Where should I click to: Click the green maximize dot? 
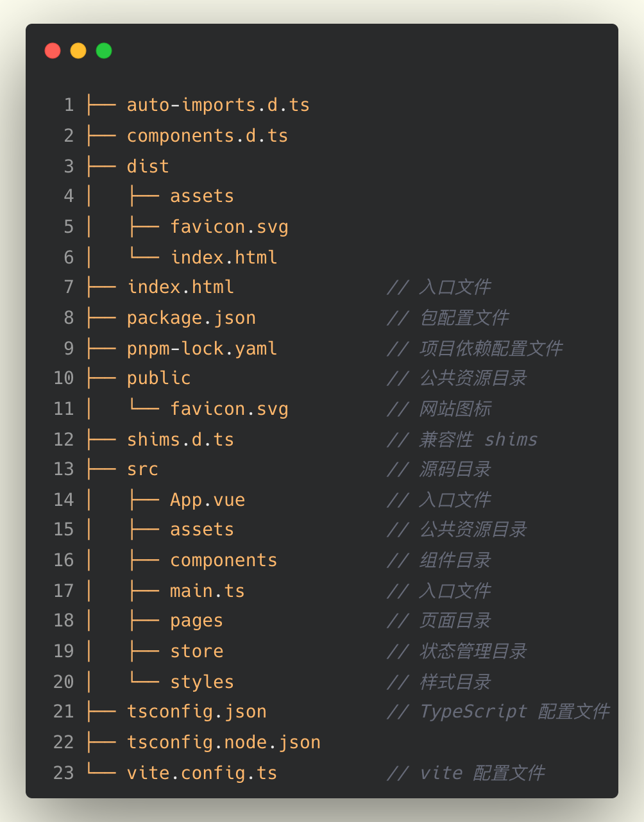tap(104, 51)
